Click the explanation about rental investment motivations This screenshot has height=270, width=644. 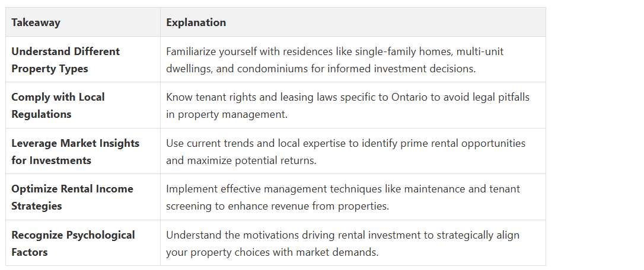343,243
